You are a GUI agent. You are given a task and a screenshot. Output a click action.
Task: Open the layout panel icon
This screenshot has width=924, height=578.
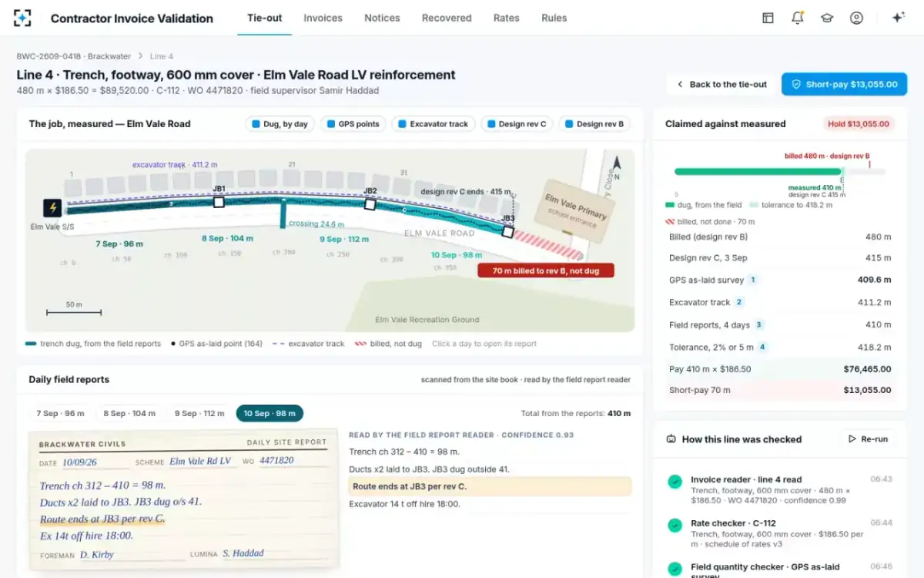[x=768, y=18]
